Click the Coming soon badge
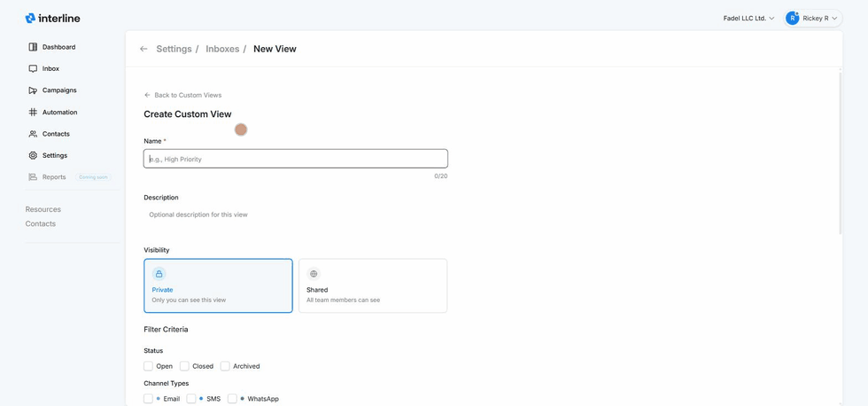The height and width of the screenshot is (406, 868). [x=94, y=177]
